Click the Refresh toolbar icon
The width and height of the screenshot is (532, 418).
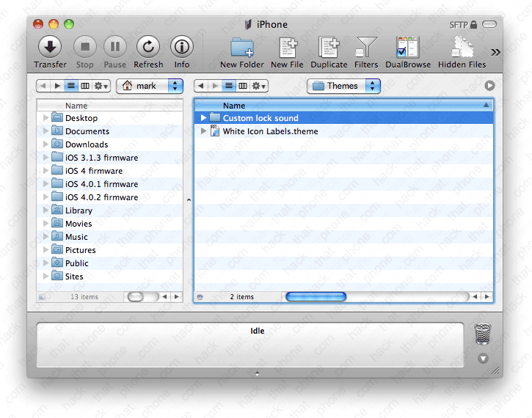coord(148,48)
